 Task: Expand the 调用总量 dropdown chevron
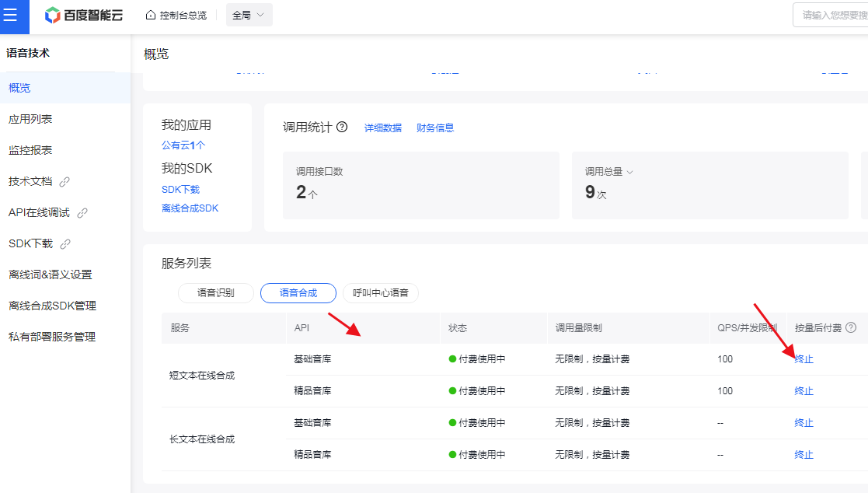(629, 173)
